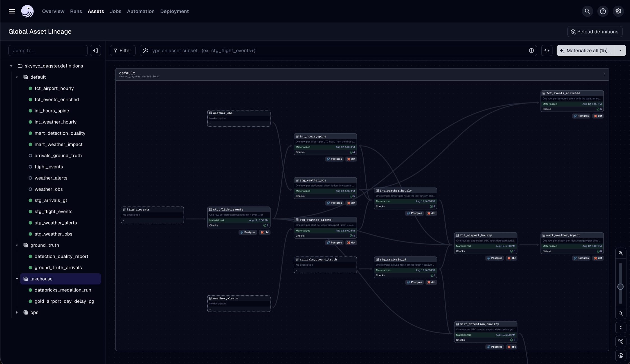This screenshot has height=364, width=630.
Task: Zoom in on the lineage graph
Action: tap(620, 253)
